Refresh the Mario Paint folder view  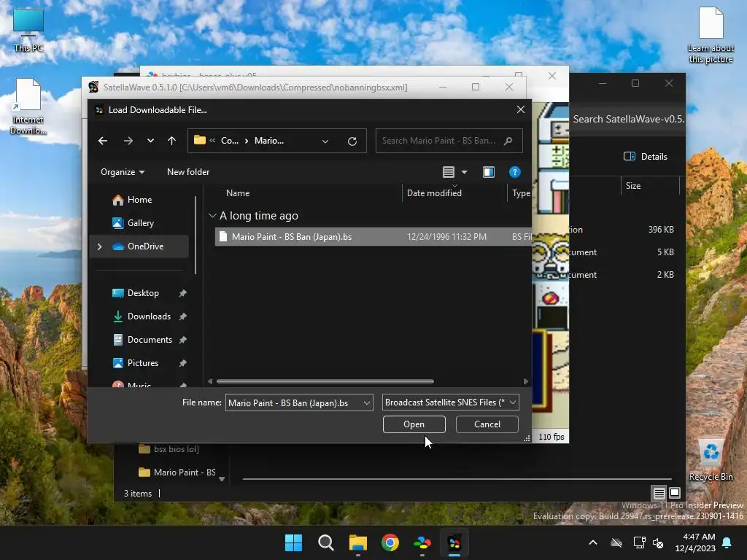coord(352,141)
